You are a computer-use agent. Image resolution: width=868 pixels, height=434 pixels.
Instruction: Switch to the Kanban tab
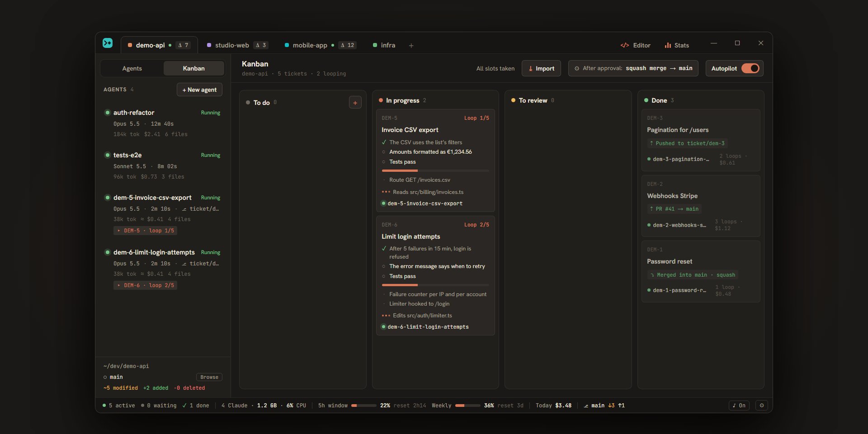click(193, 68)
